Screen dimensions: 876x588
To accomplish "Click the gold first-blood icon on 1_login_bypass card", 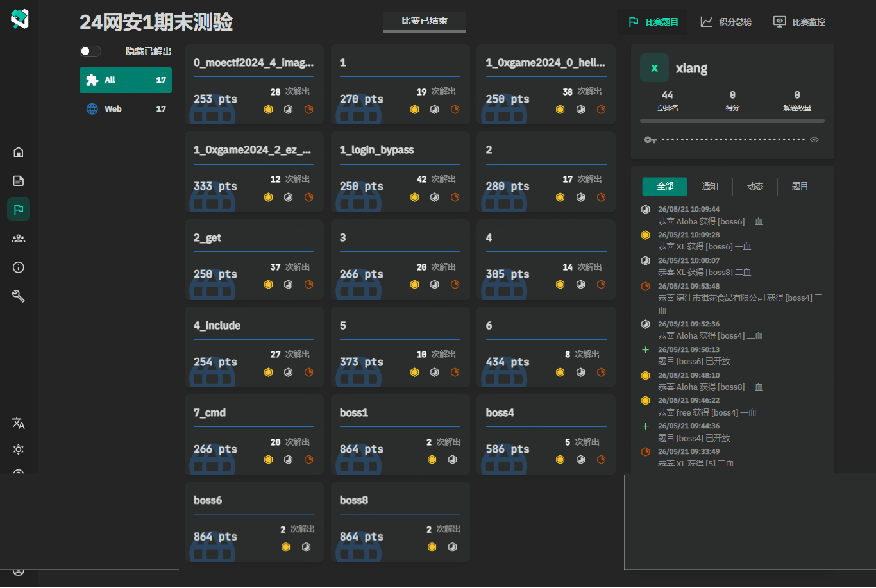I will [x=414, y=197].
